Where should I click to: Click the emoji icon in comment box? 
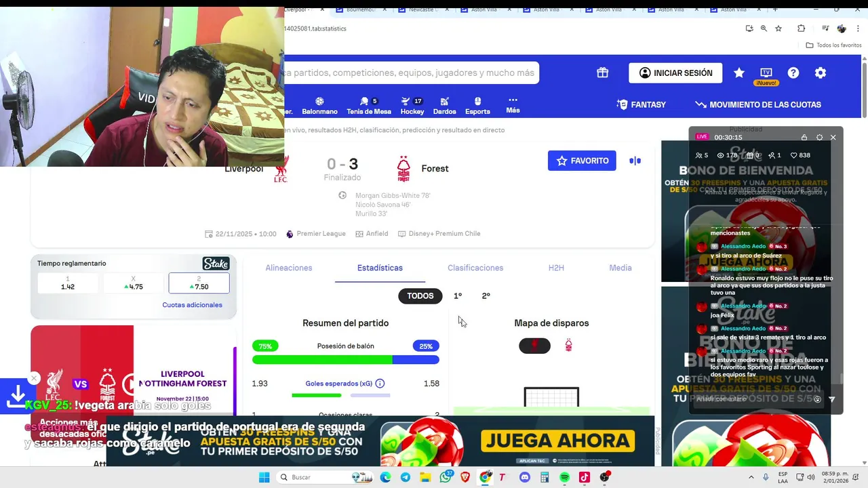click(817, 399)
